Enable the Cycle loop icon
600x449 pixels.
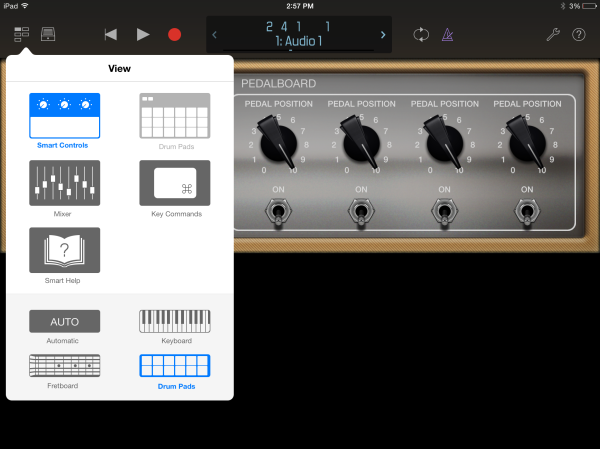coord(421,35)
